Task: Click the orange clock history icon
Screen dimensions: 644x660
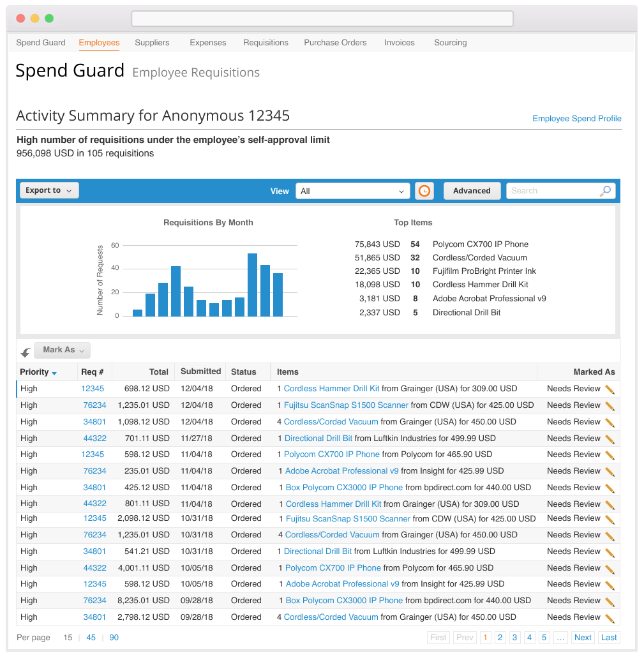Action: tap(424, 191)
